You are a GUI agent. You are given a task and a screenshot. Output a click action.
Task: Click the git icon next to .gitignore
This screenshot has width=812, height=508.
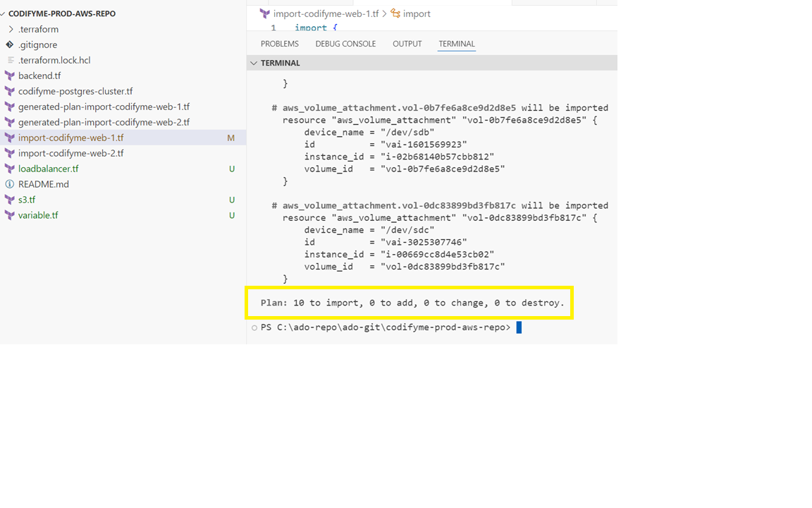pos(10,44)
